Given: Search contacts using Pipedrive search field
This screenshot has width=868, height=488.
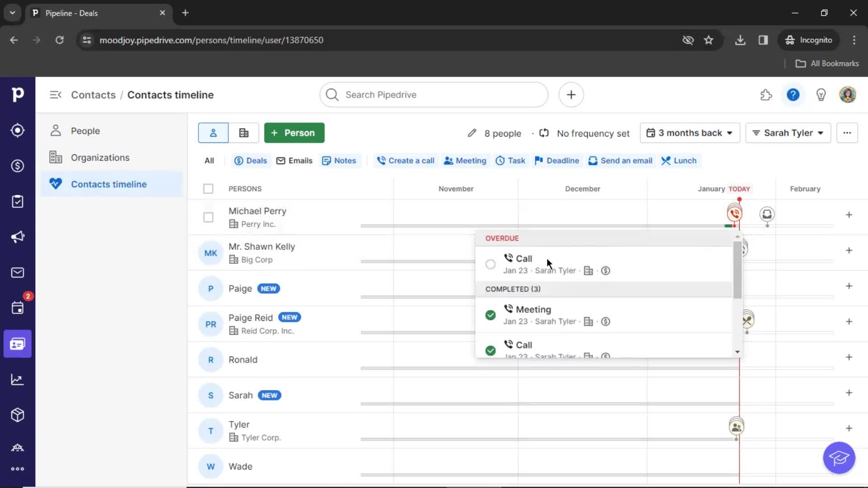Looking at the screenshot, I should tap(434, 94).
